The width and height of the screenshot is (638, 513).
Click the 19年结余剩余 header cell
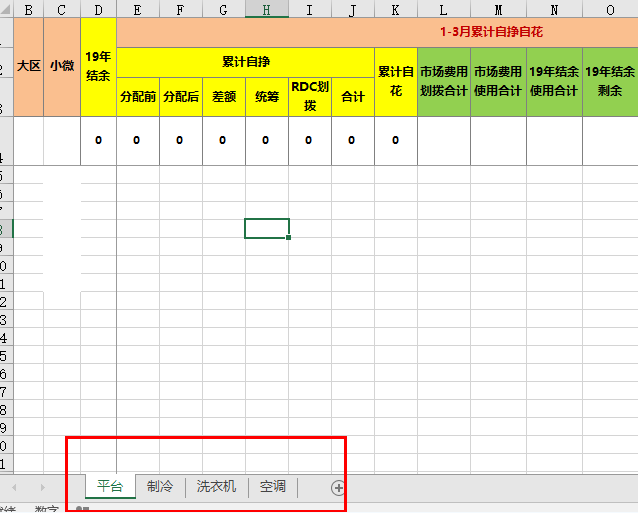610,82
